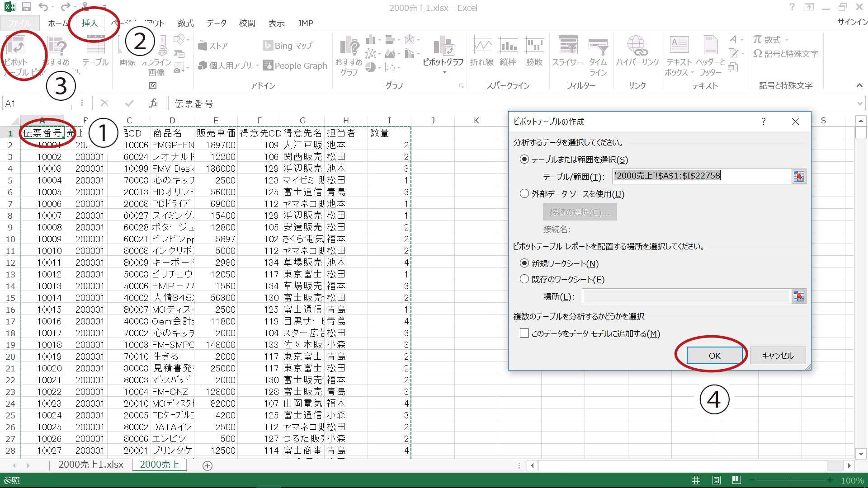Insert a Hyperlink
This screenshot has height=488, width=868.
click(637, 52)
